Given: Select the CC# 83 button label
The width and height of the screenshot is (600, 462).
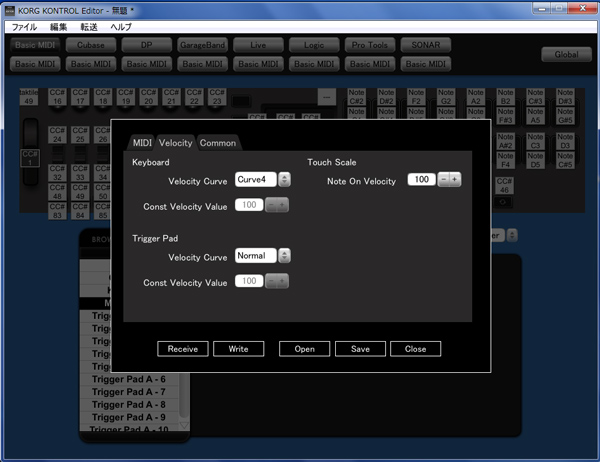Looking at the screenshot, I should [x=57, y=211].
